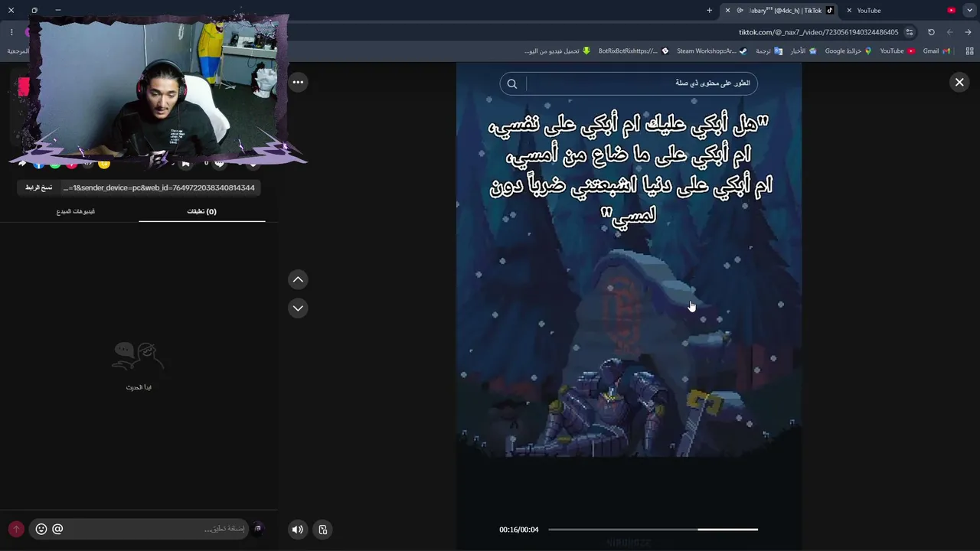Navigate with the right-pointing arrow
The image size is (980, 551).
[x=968, y=32]
